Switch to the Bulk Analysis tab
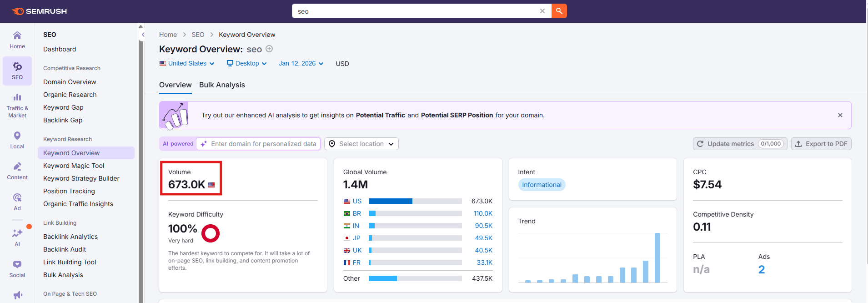 tap(222, 85)
